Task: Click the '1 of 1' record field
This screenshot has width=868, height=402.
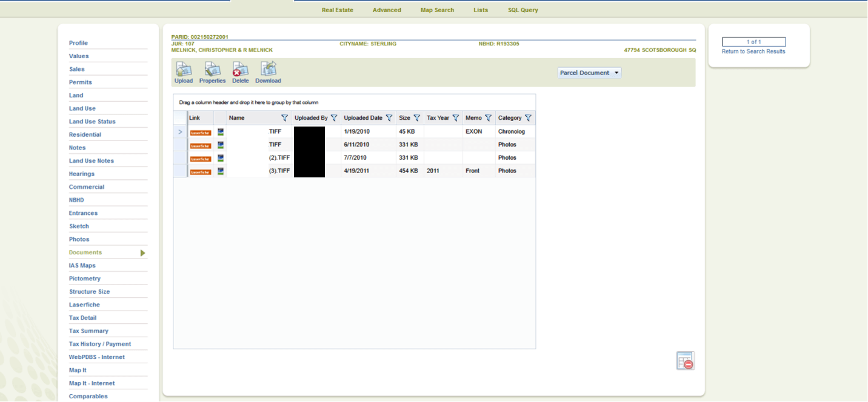Action: pos(753,42)
